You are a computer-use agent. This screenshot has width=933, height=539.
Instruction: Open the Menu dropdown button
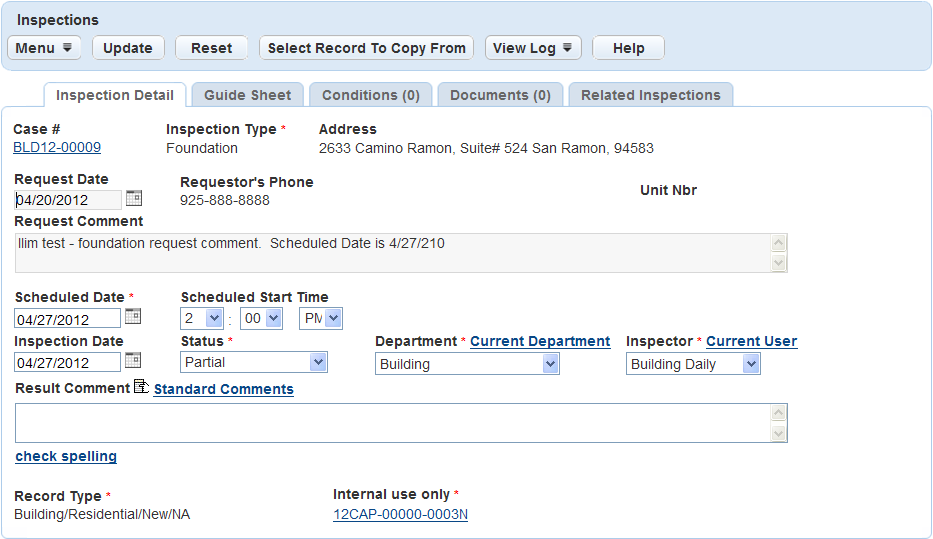(44, 48)
